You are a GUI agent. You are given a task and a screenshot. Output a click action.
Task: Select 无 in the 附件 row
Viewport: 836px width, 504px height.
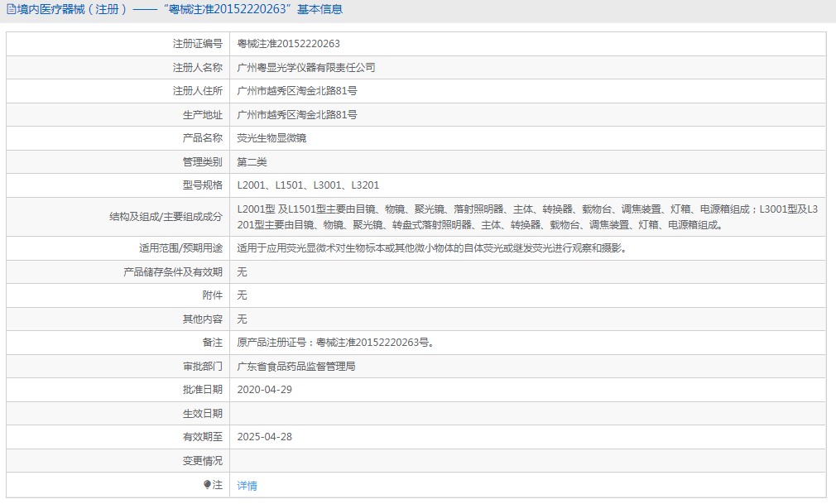[242, 295]
